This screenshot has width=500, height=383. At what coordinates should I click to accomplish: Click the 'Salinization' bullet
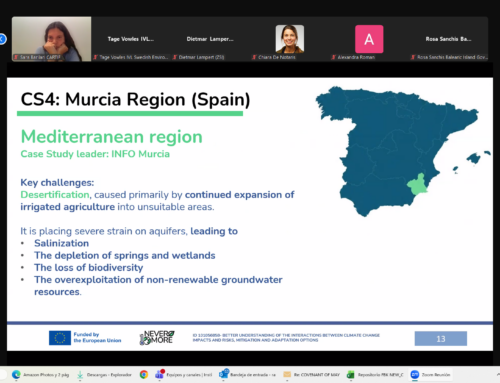tap(62, 243)
